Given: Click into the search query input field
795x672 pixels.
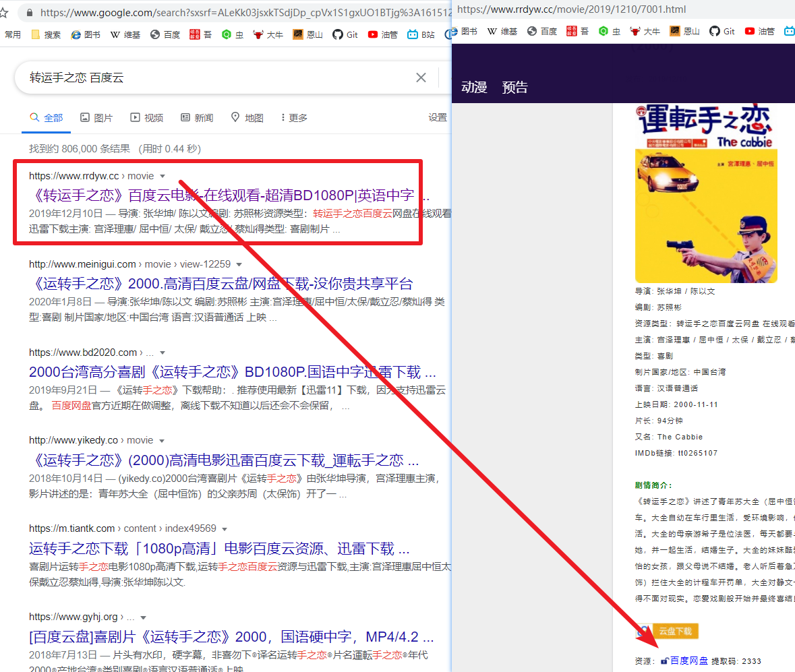Looking at the screenshot, I should point(218,78).
